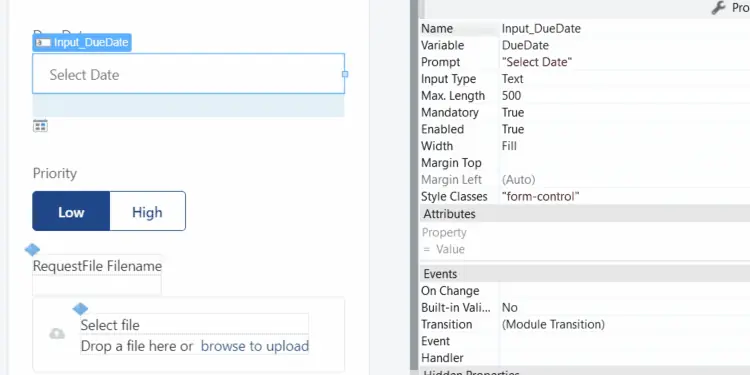Click the blue diamond above RequestFile Filename
The width and height of the screenshot is (750, 375).
point(32,249)
